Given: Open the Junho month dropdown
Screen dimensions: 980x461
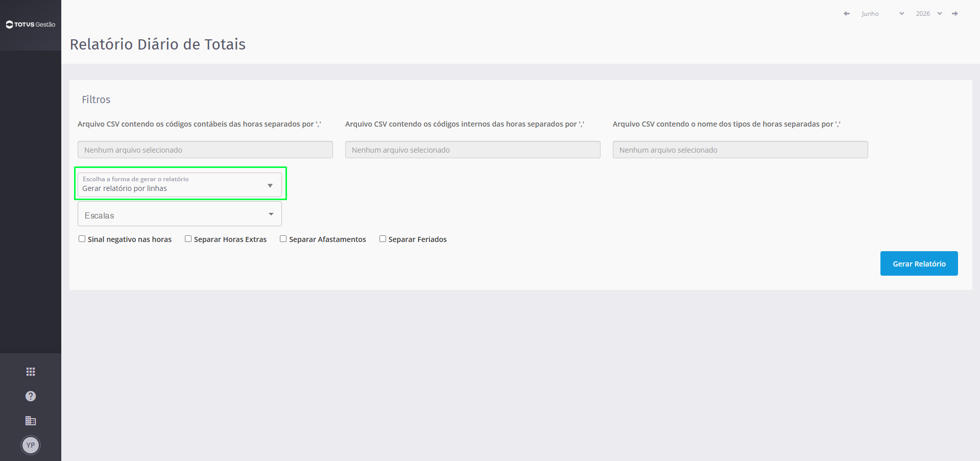Looking at the screenshot, I should (x=882, y=14).
